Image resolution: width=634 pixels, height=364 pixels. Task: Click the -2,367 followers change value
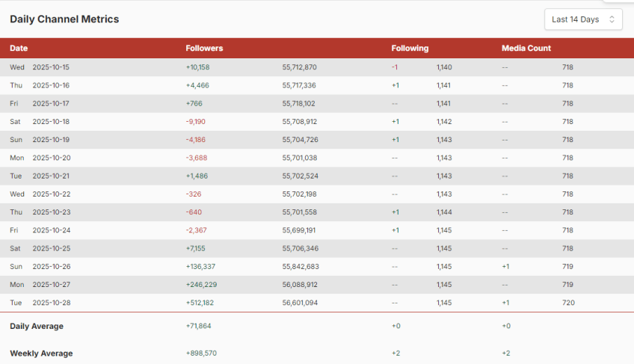pos(197,230)
